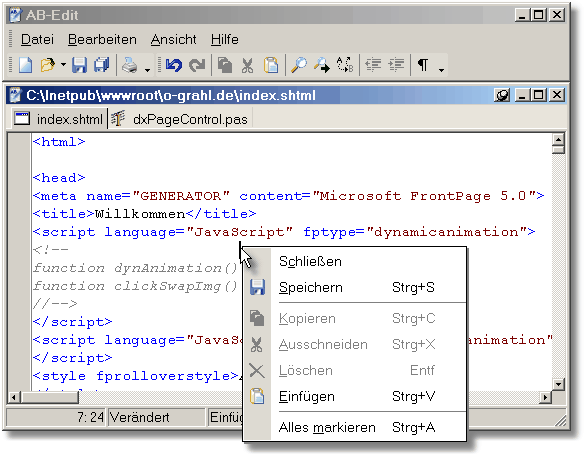Expand the arrow next to open folder
The width and height of the screenshot is (586, 459).
(64, 65)
